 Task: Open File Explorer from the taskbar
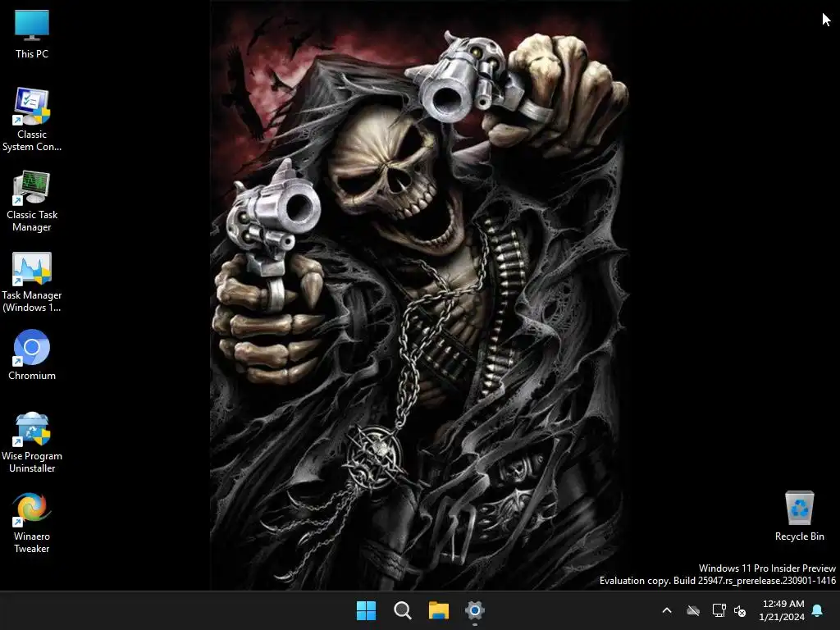(439, 610)
